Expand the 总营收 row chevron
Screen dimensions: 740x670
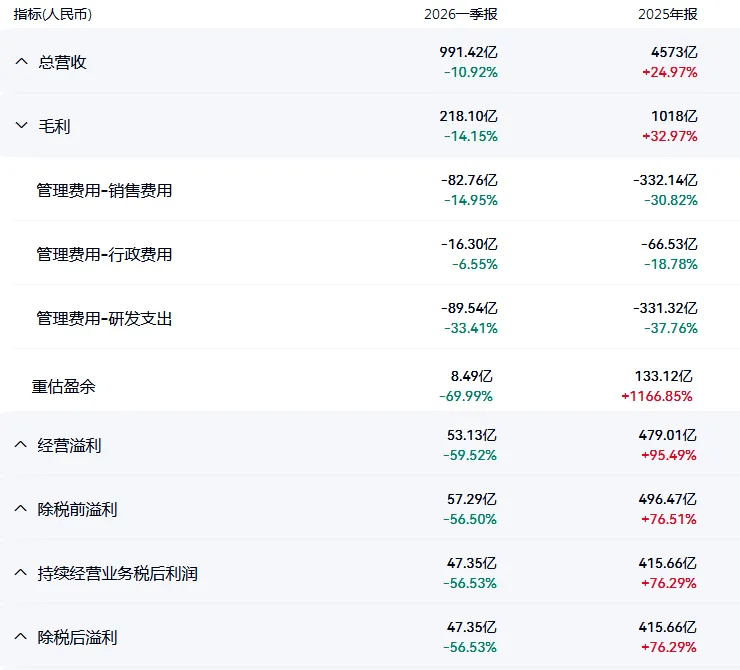click(x=21, y=61)
